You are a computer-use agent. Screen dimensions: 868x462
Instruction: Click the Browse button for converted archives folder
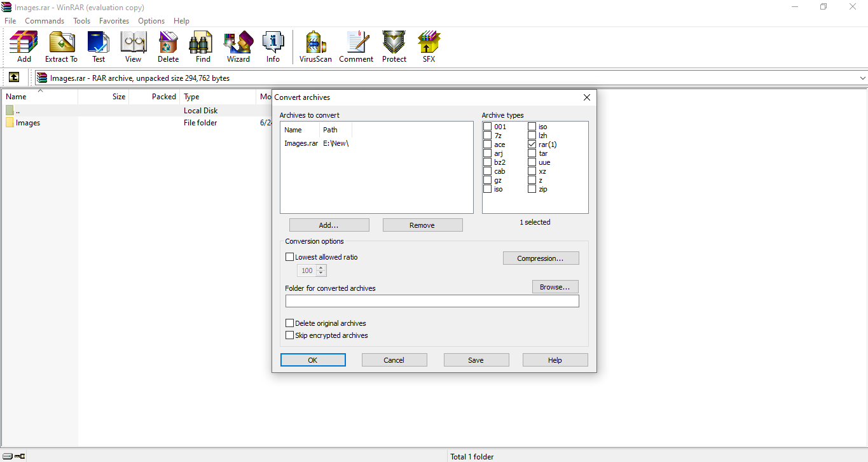pyautogui.click(x=555, y=286)
